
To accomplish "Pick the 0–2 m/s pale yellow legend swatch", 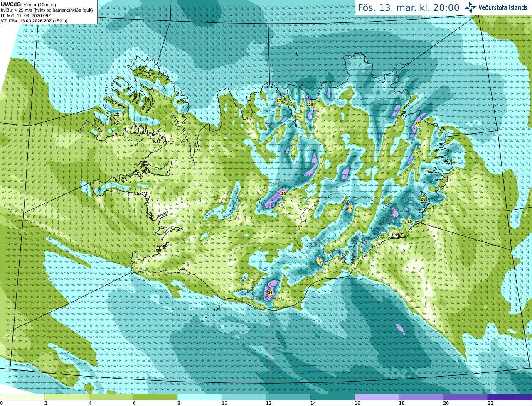I will coord(22,397).
